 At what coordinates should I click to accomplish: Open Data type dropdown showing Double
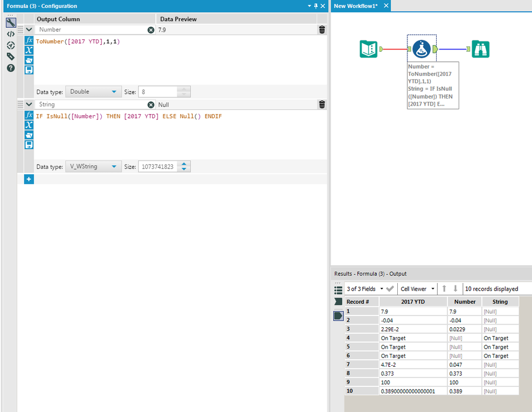click(93, 92)
